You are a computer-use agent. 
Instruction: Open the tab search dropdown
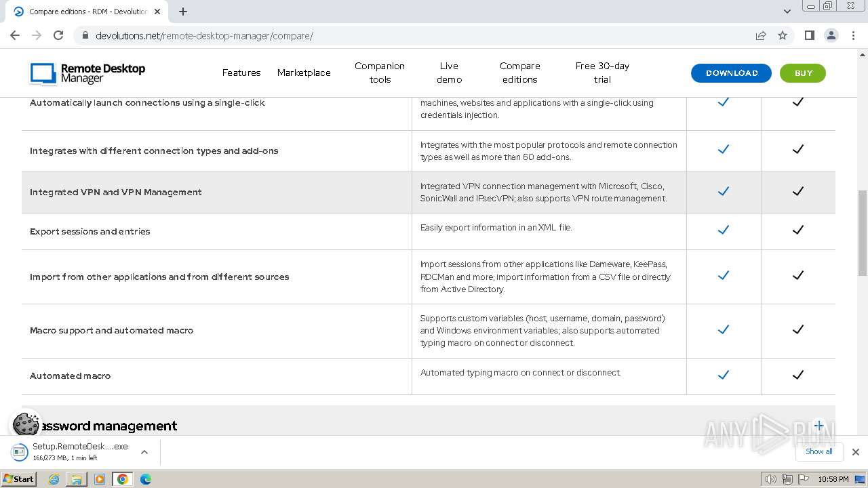pyautogui.click(x=787, y=12)
